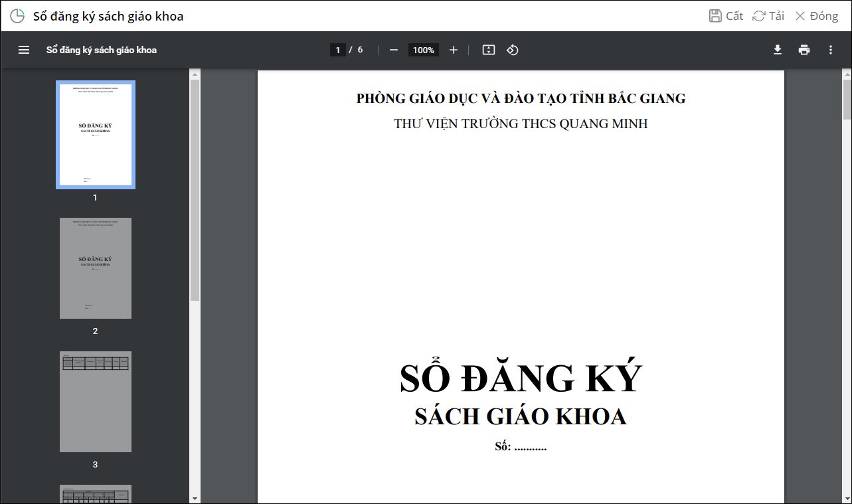Click the page number input field
This screenshot has height=504, width=852.
[x=338, y=50]
